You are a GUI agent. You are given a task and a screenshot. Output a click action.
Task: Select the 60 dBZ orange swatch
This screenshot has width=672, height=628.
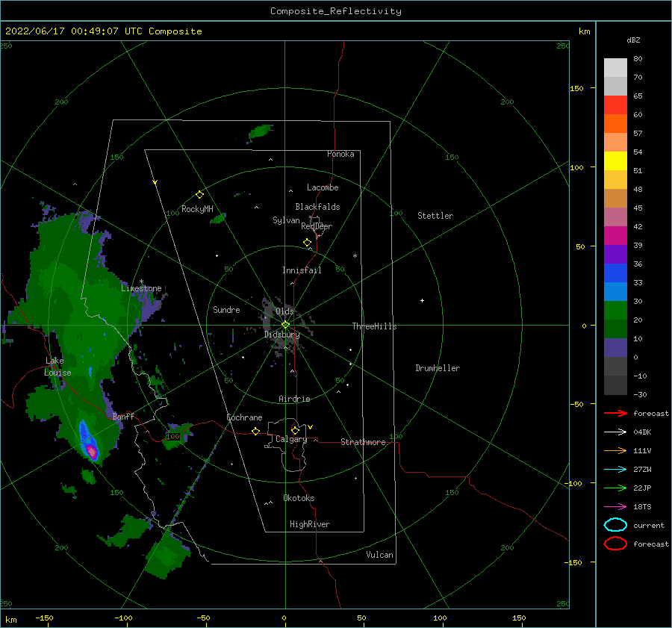(615, 123)
